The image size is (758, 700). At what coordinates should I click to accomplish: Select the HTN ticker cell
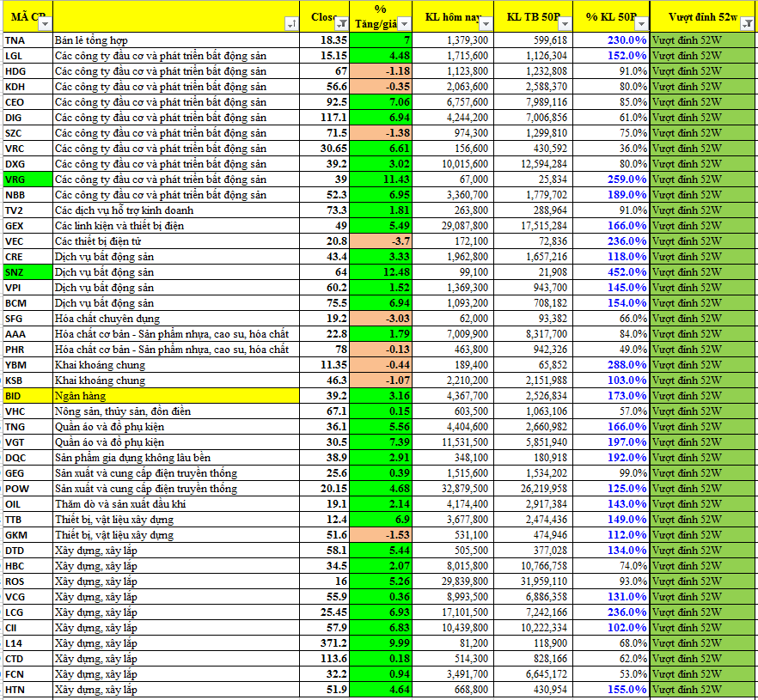(27, 690)
